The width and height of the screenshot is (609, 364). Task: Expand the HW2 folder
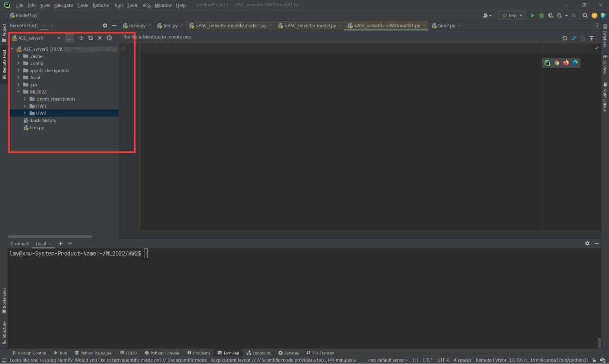tap(25, 113)
